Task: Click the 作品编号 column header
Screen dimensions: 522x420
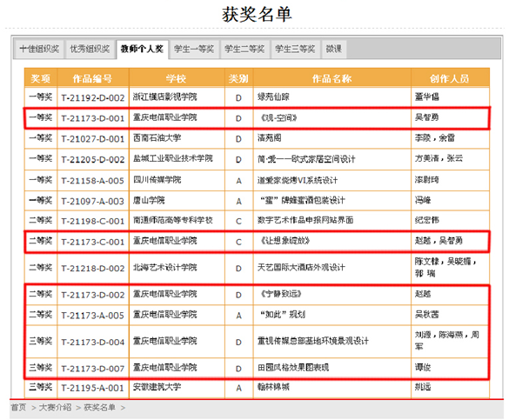Action: coord(92,78)
